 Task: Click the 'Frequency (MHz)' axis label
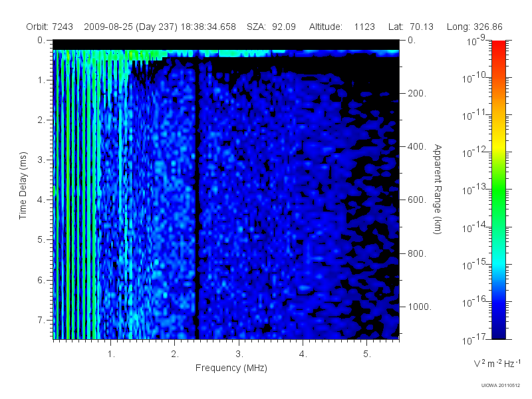pyautogui.click(x=231, y=368)
